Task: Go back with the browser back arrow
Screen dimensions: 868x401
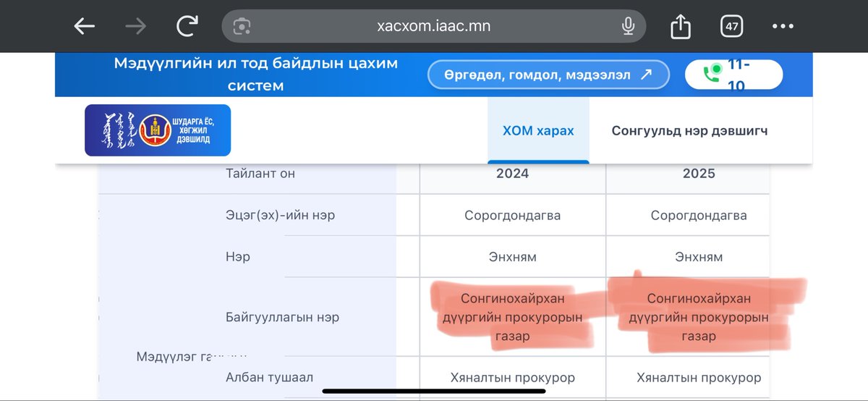Action: pyautogui.click(x=85, y=27)
